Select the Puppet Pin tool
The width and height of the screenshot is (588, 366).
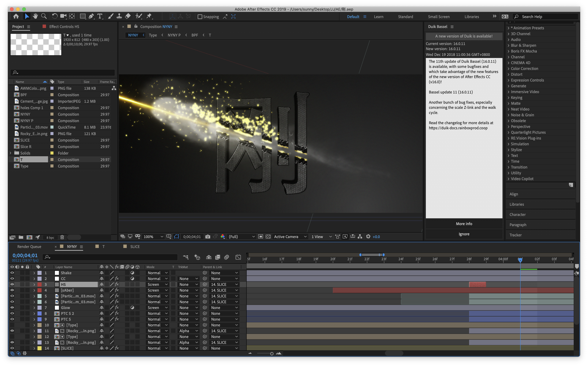149,17
